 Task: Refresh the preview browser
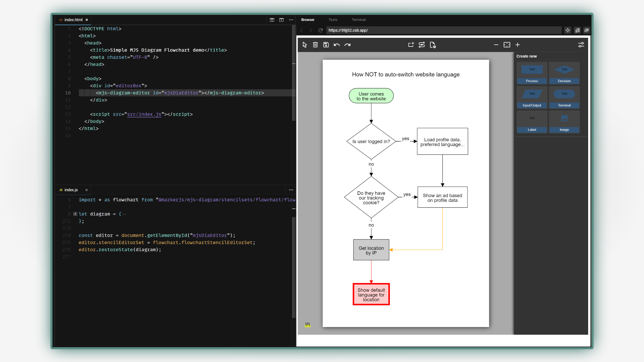320,30
